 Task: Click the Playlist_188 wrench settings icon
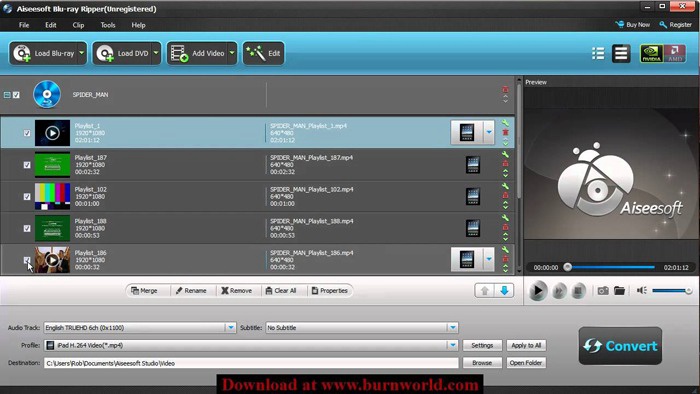coord(505,218)
